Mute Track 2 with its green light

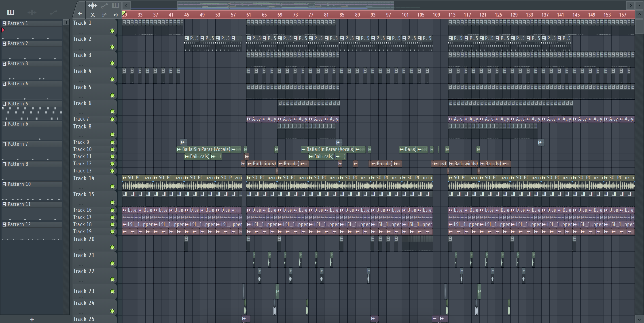(x=112, y=47)
